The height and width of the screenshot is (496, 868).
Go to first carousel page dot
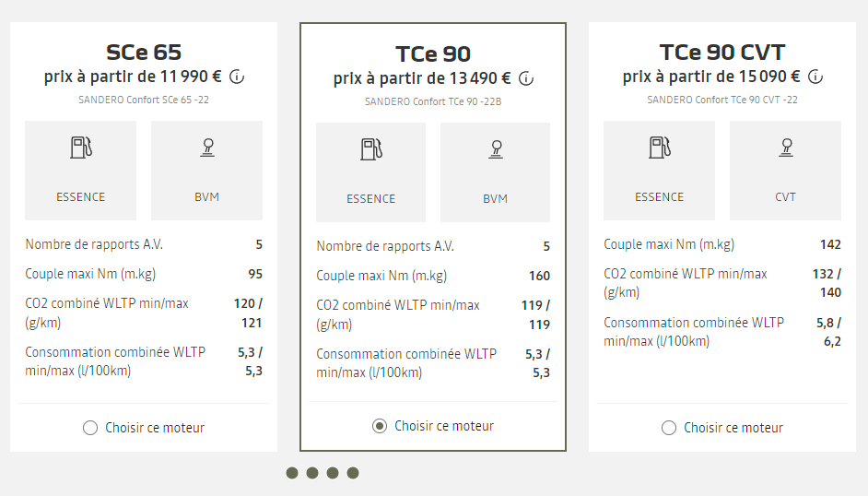coord(292,473)
